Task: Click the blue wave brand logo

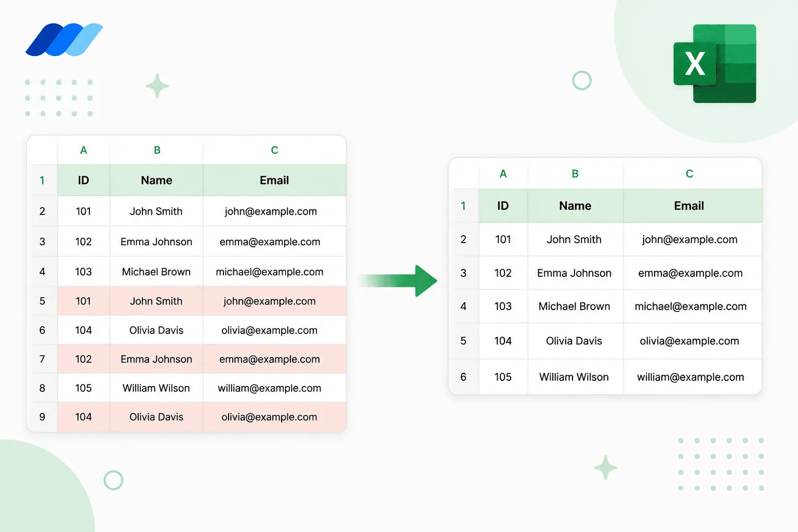Action: click(x=64, y=39)
